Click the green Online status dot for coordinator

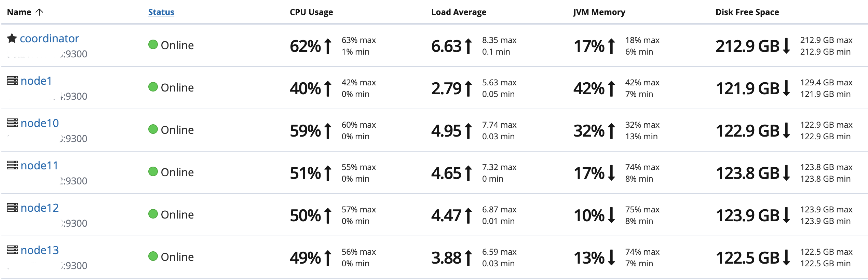tap(153, 45)
